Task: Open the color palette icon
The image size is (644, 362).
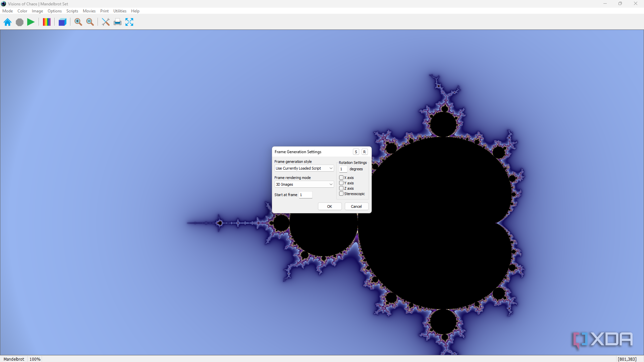Action: [47, 22]
